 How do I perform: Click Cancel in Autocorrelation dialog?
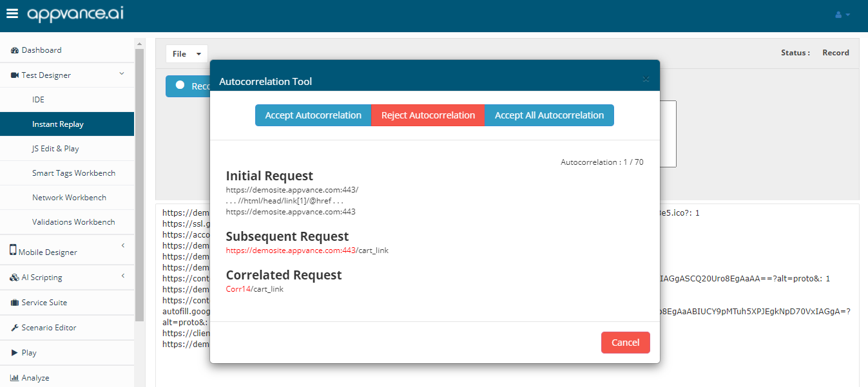tap(625, 343)
